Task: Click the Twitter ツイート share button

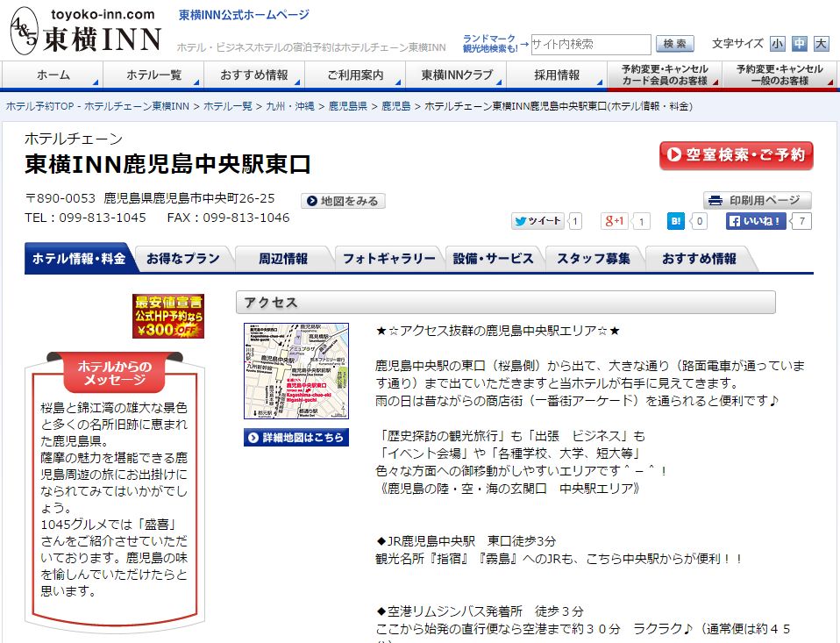Action: 537,221
